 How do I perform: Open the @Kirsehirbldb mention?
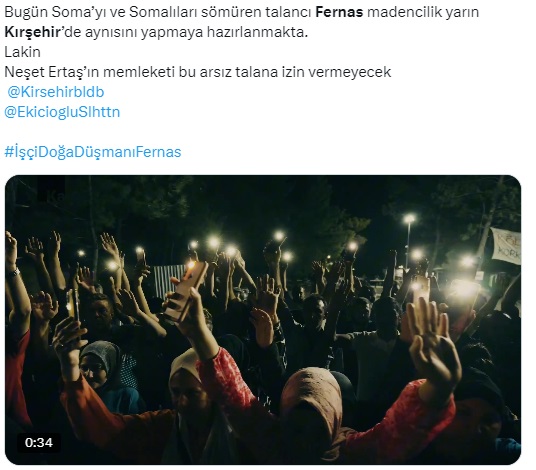(x=56, y=92)
